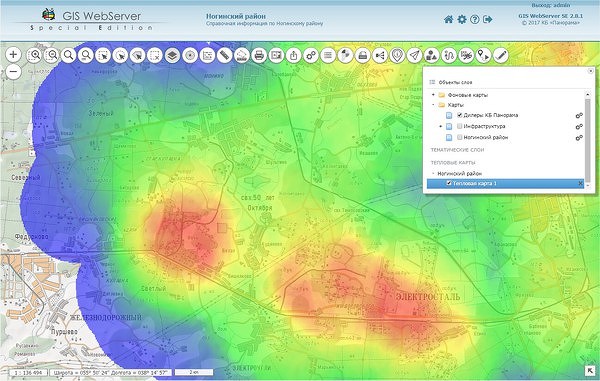Click the logout arrow icon in header

488,19
